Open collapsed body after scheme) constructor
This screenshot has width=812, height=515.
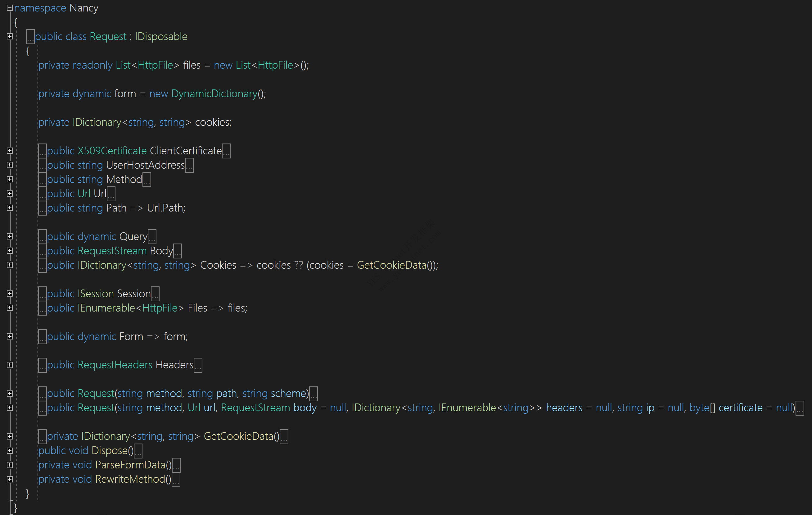[x=313, y=394]
